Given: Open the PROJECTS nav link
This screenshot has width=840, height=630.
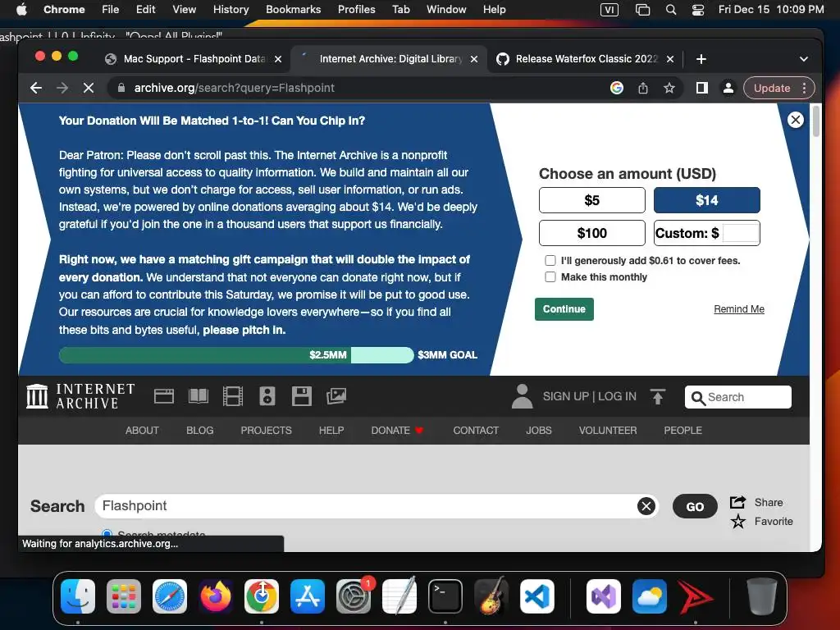Looking at the screenshot, I should point(267,430).
